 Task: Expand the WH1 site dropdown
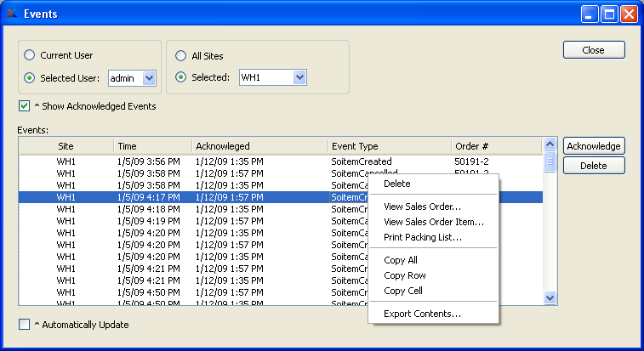(299, 78)
